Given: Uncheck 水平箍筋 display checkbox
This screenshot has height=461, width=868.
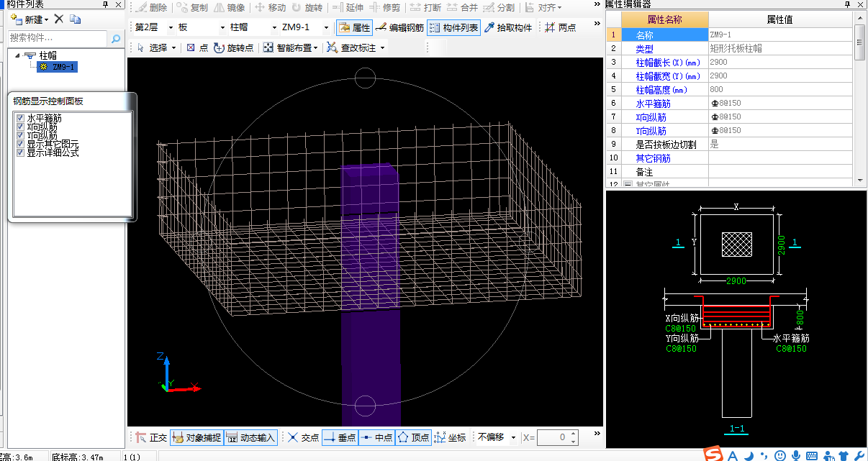Looking at the screenshot, I should coord(20,118).
